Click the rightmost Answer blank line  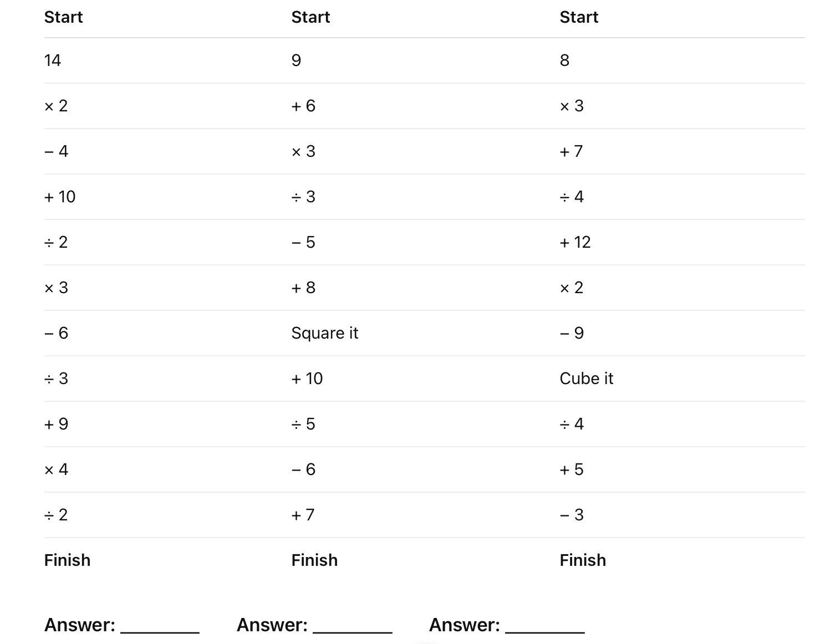tap(544, 626)
